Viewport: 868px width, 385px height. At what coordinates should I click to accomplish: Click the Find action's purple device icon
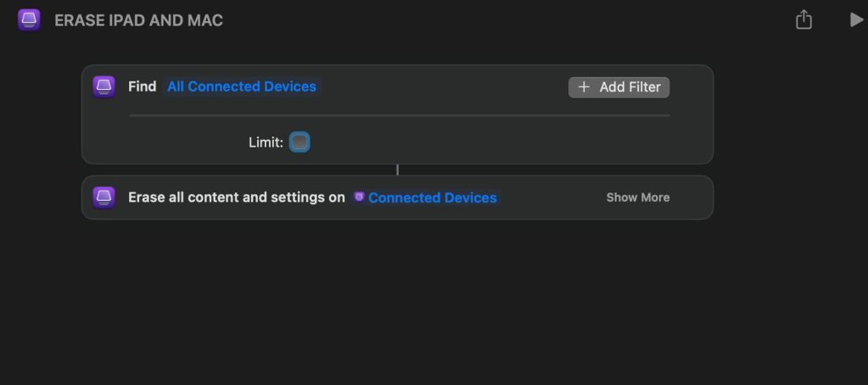click(104, 86)
